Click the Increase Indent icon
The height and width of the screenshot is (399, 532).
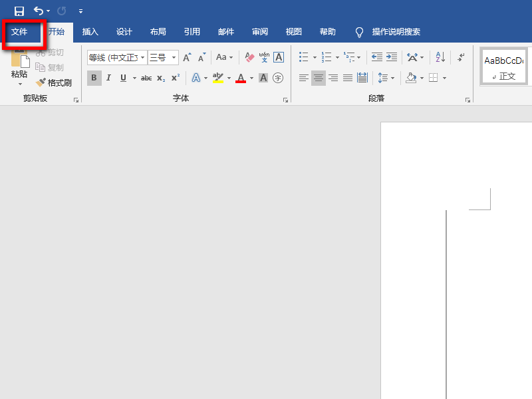coord(392,57)
